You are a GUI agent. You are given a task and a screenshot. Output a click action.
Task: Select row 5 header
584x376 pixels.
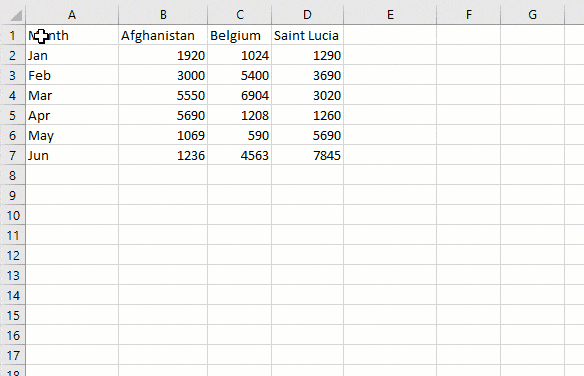(13, 115)
